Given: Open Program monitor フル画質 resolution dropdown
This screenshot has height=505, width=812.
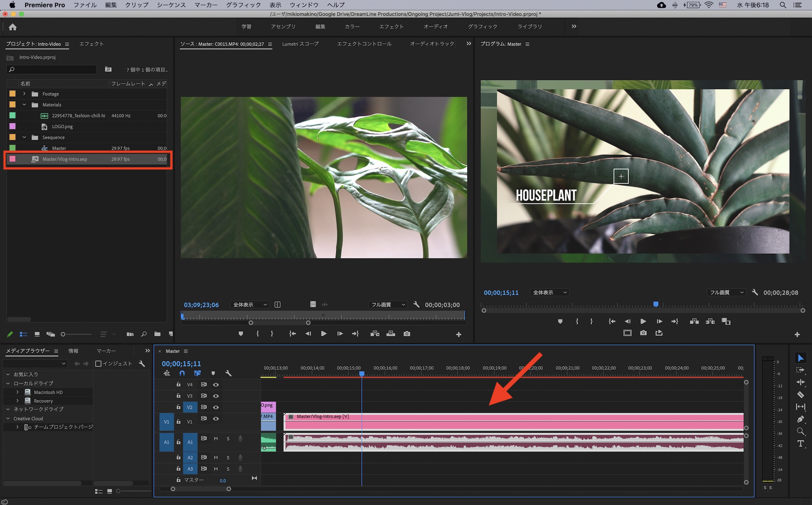Looking at the screenshot, I should click(x=726, y=292).
